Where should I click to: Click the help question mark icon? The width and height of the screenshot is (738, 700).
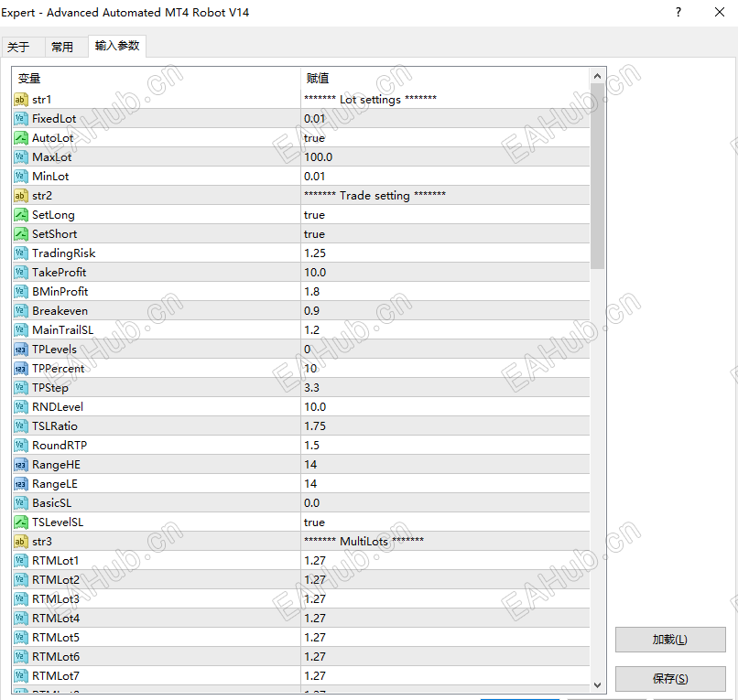[x=678, y=13]
